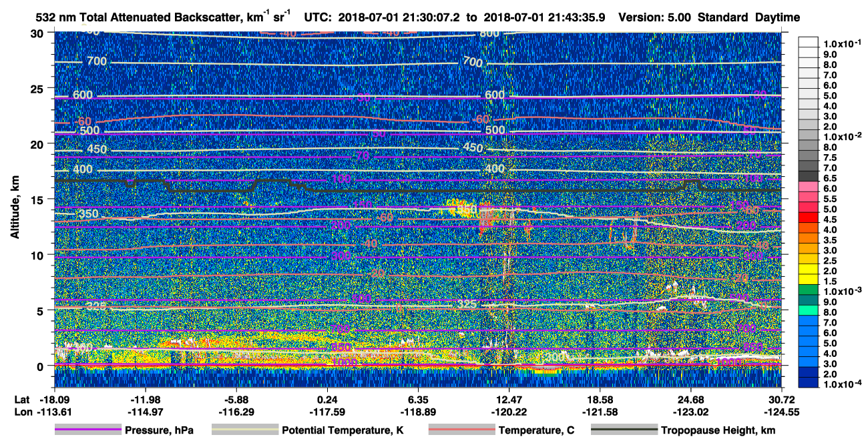Click the teal colorbar swatch
This screenshot has height=445, width=868.
pos(810,299)
